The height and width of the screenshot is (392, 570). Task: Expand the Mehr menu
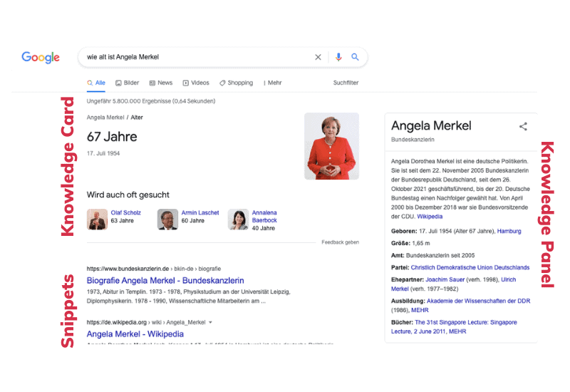[x=272, y=83]
